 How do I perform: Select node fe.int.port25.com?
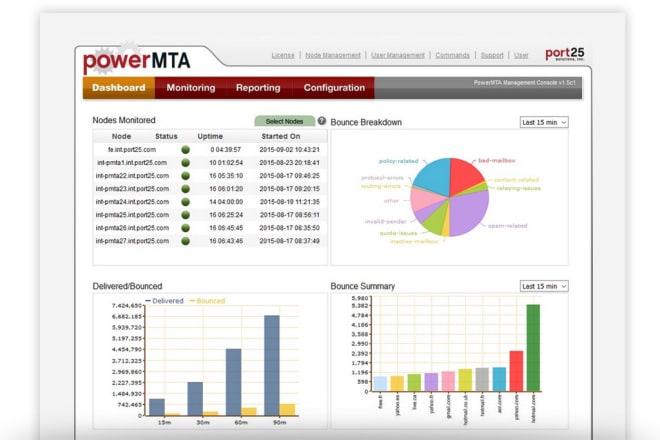point(132,149)
